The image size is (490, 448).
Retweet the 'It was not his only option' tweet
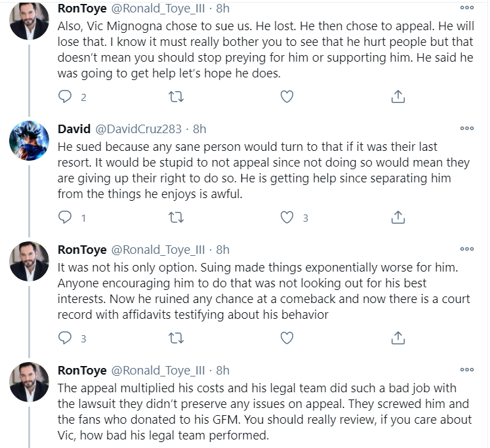pyautogui.click(x=176, y=338)
